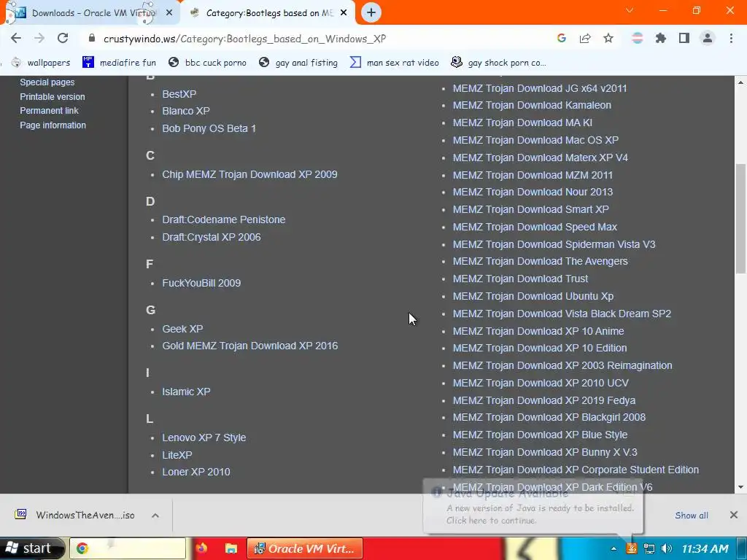Open the file explorer folder taskbar icon
747x560 pixels.
[x=231, y=548]
